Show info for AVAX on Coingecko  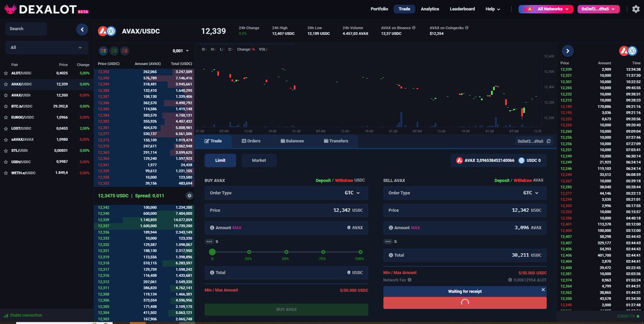coord(466,27)
